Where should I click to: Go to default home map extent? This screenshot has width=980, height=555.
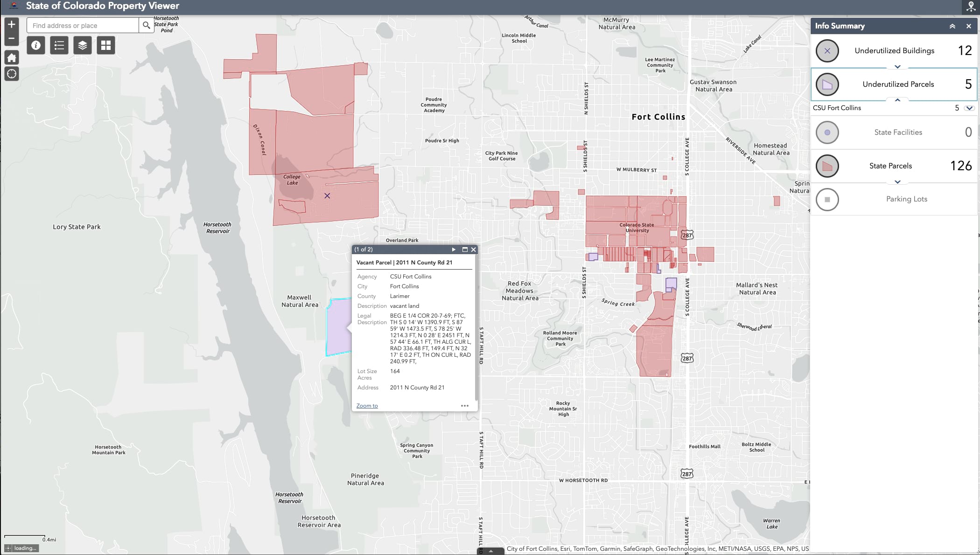click(x=12, y=58)
